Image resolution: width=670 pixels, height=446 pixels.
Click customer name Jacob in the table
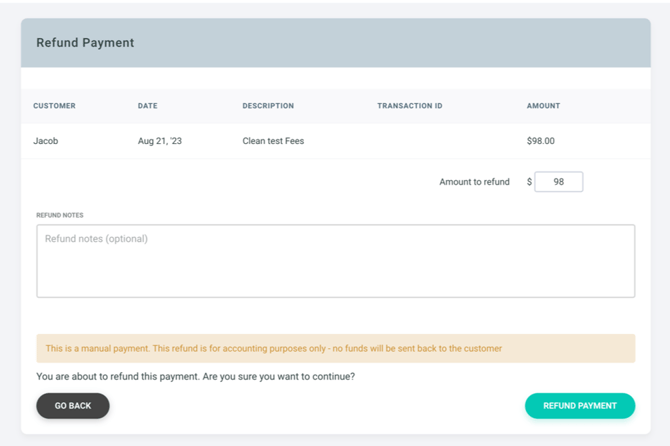pyautogui.click(x=46, y=141)
